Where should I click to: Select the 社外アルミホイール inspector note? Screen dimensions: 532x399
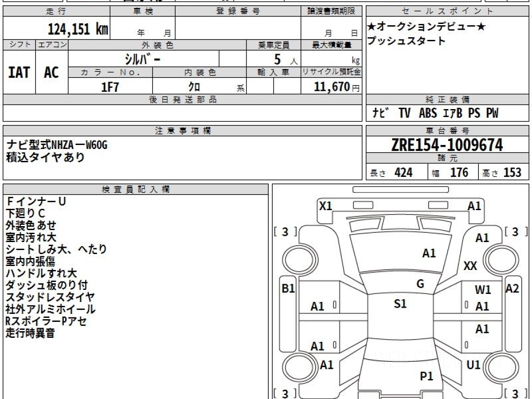click(x=51, y=309)
